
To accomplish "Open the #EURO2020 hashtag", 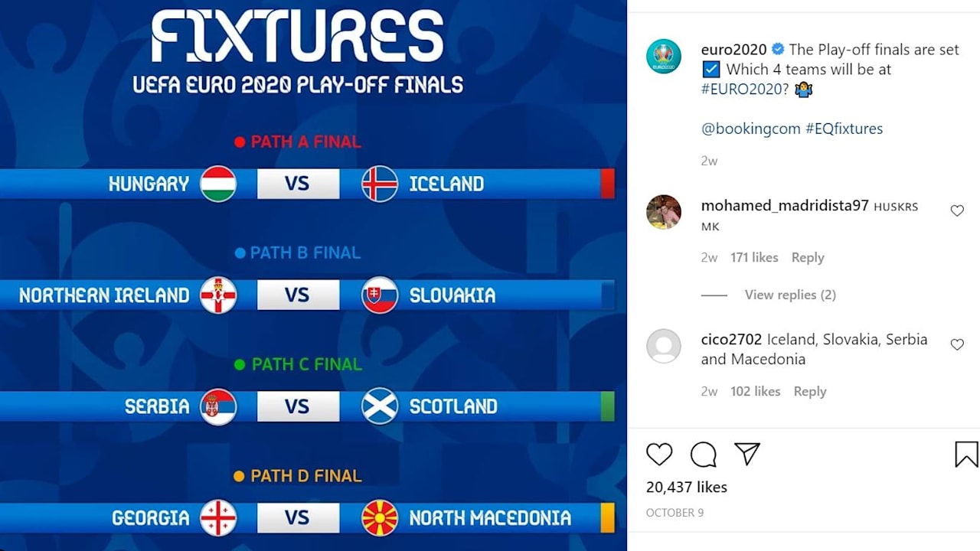I will [x=742, y=89].
